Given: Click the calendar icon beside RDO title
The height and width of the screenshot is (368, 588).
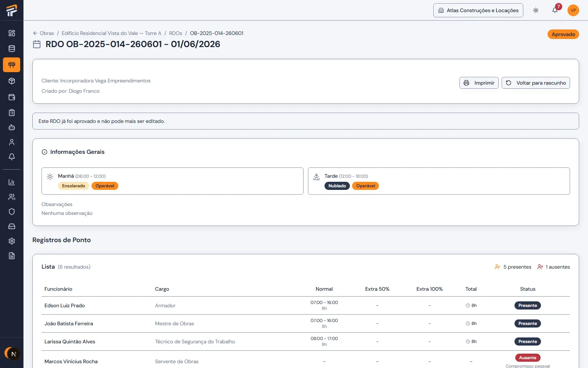Looking at the screenshot, I should 37,44.
